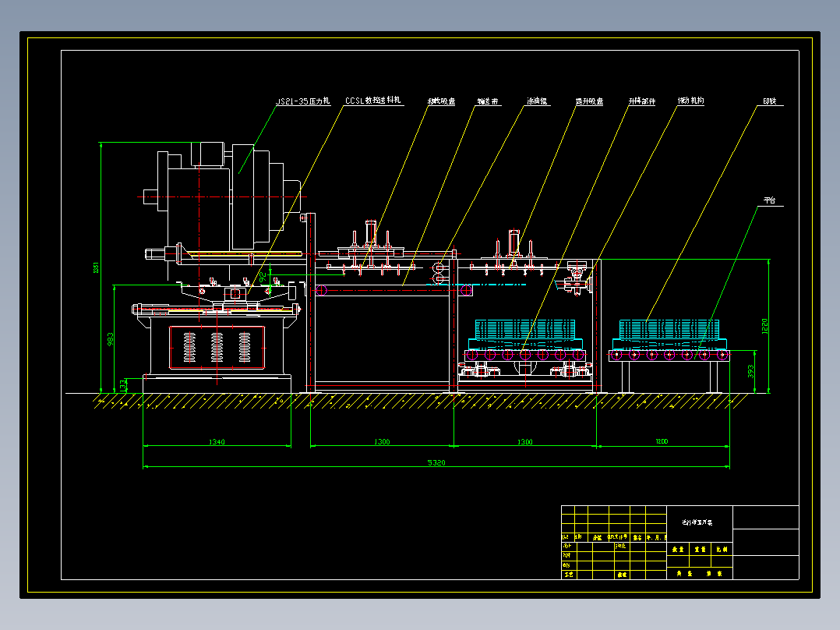Click the '印铁' callout label
840x630 pixels.
tap(770, 101)
